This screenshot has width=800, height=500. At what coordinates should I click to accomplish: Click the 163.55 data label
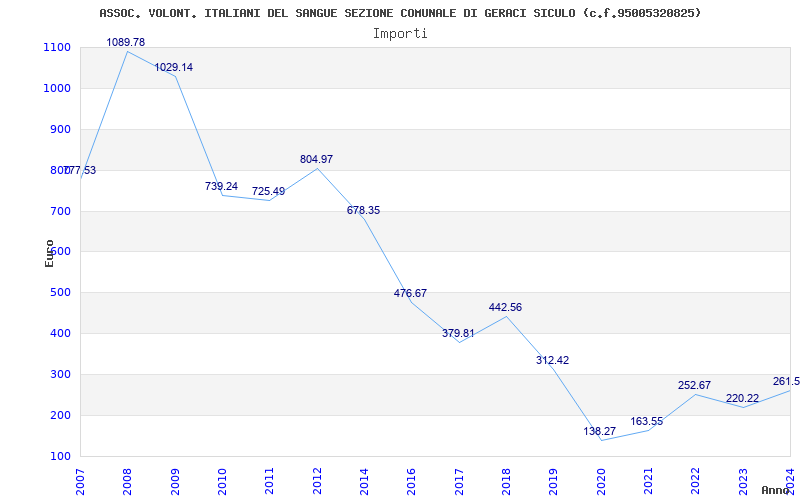646,421
